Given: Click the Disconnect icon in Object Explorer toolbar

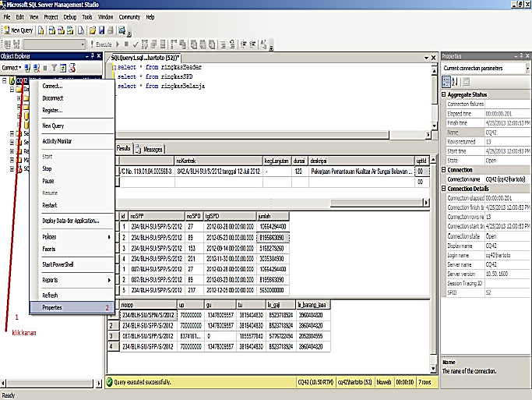Looking at the screenshot, I should pyautogui.click(x=37, y=68).
